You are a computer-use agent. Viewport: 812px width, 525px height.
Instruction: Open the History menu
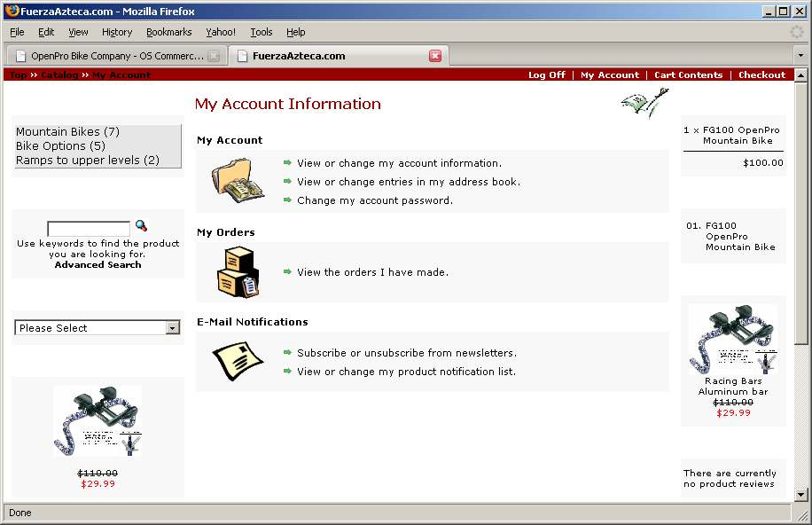pyautogui.click(x=116, y=32)
